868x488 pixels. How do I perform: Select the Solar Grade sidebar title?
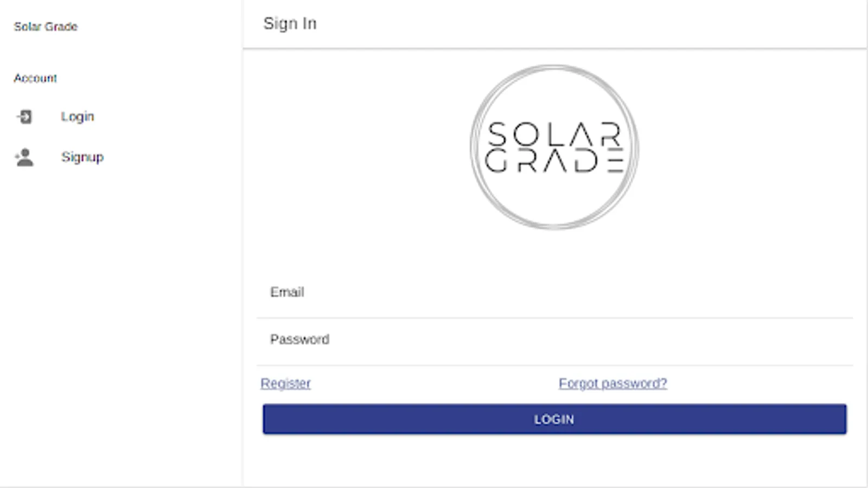tap(46, 27)
